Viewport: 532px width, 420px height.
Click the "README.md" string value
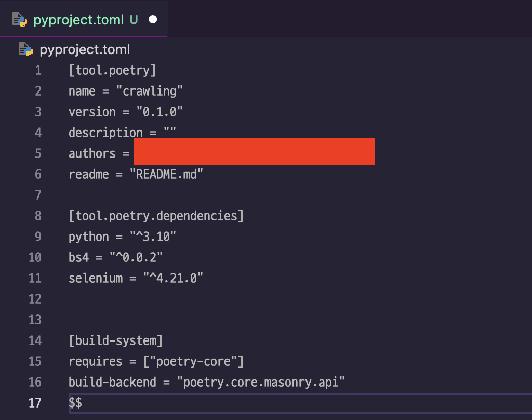coord(166,174)
